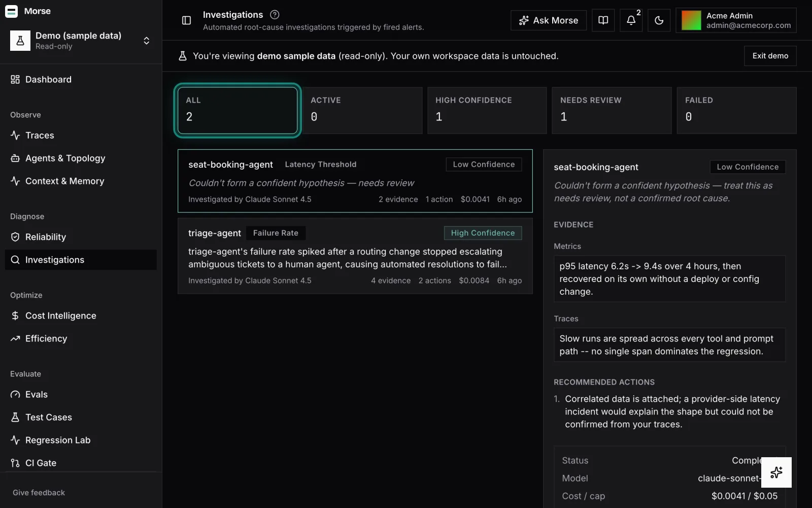Viewport: 812px width, 508px height.
Task: Click the Acme Admin avatar
Action: click(x=691, y=20)
